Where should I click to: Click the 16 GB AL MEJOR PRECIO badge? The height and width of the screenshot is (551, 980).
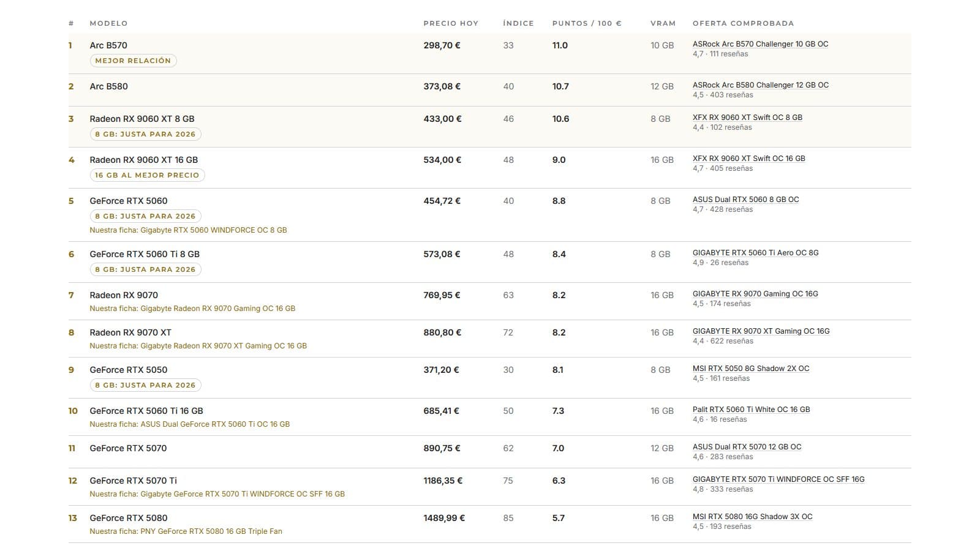pos(147,175)
